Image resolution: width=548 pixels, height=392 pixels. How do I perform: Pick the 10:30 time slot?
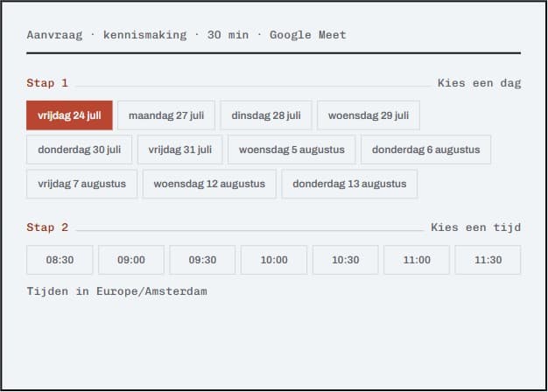click(x=345, y=260)
